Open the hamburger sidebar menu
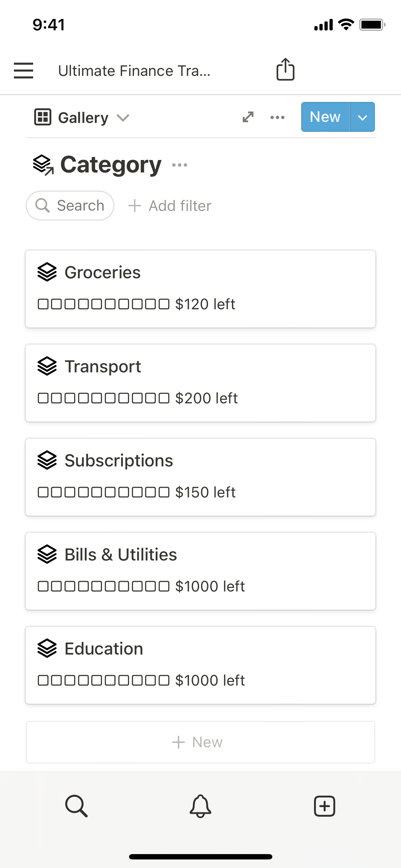This screenshot has height=868, width=401. [x=24, y=71]
